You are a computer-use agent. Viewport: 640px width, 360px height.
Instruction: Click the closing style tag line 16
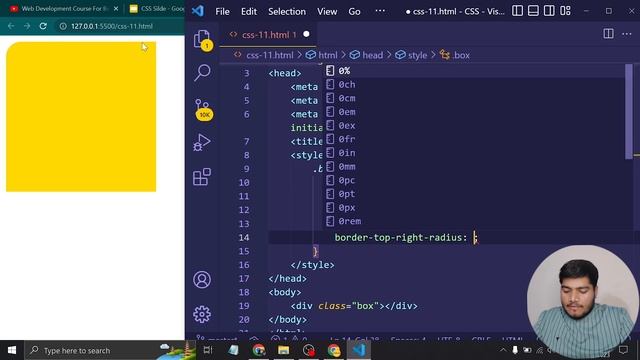[x=312, y=265]
